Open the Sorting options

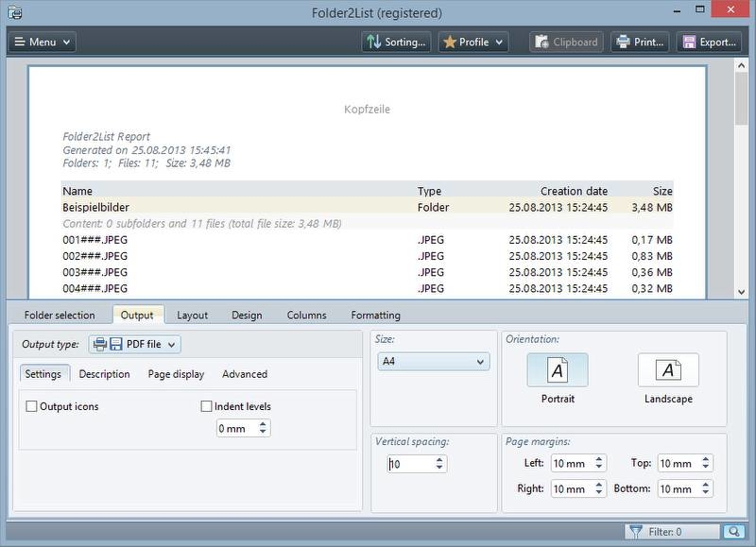[397, 42]
